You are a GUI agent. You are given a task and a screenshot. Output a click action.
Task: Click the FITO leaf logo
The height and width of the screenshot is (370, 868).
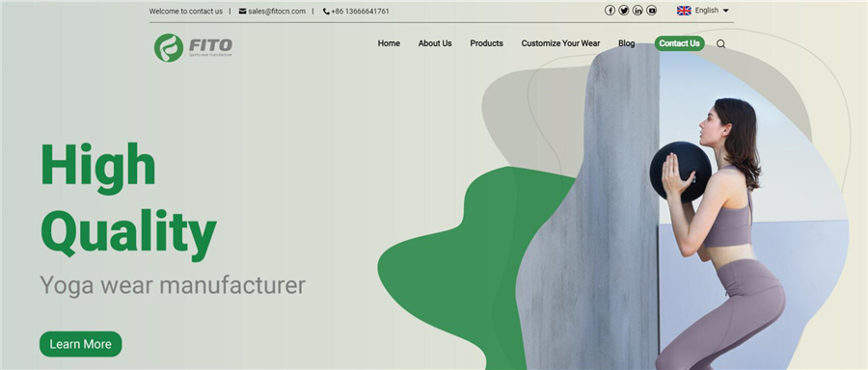pyautogui.click(x=168, y=47)
